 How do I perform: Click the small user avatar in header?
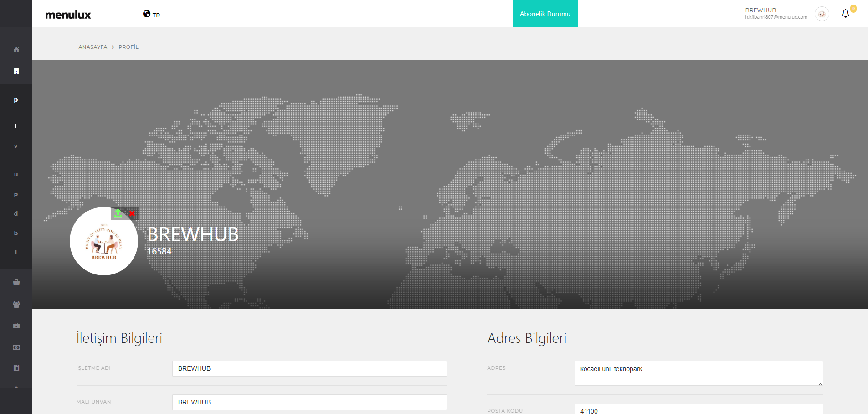pyautogui.click(x=822, y=14)
